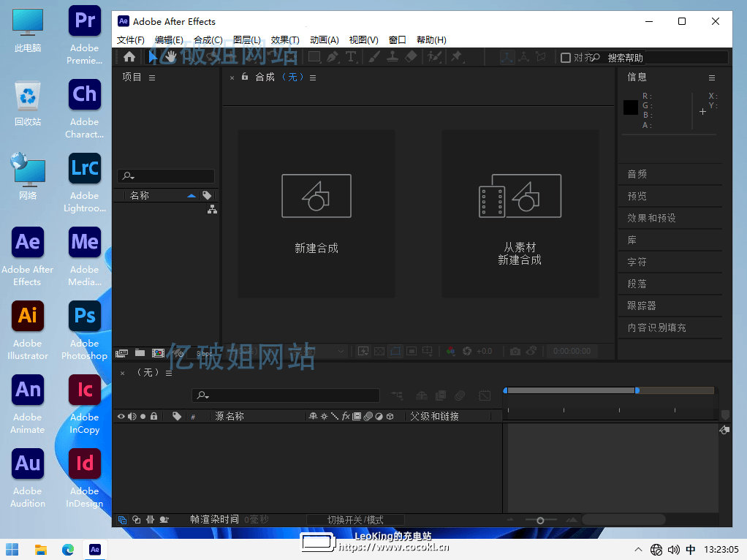Open the 视图(V) menu
Screen dimensions: 747x560
[363, 40]
